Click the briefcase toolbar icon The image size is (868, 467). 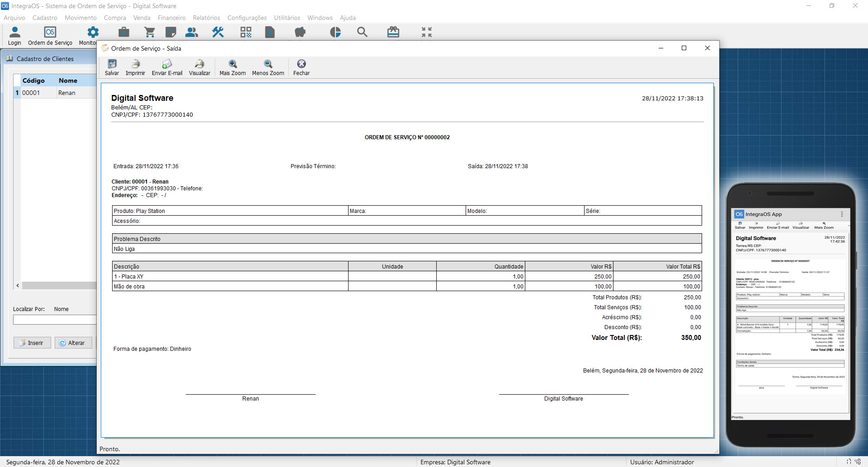click(123, 32)
